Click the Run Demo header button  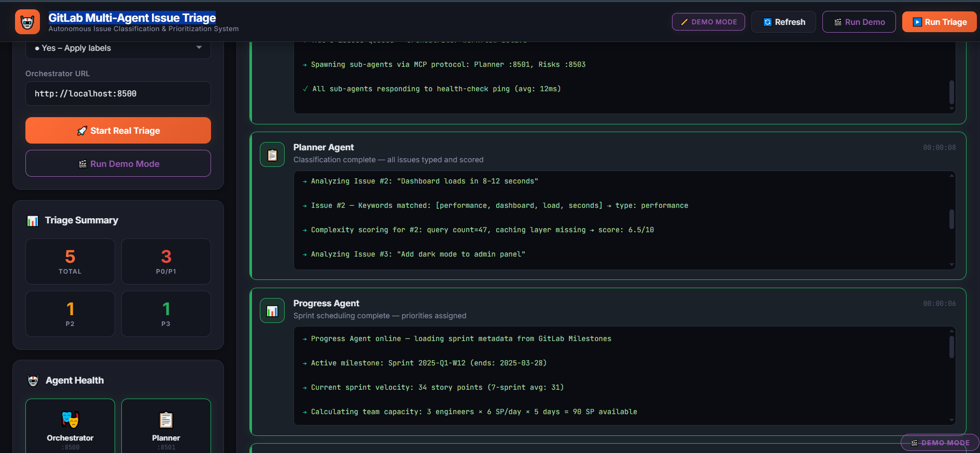click(859, 22)
